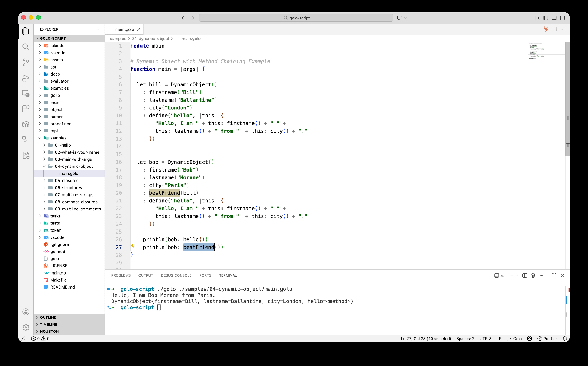Split the editor to the right

(554, 29)
